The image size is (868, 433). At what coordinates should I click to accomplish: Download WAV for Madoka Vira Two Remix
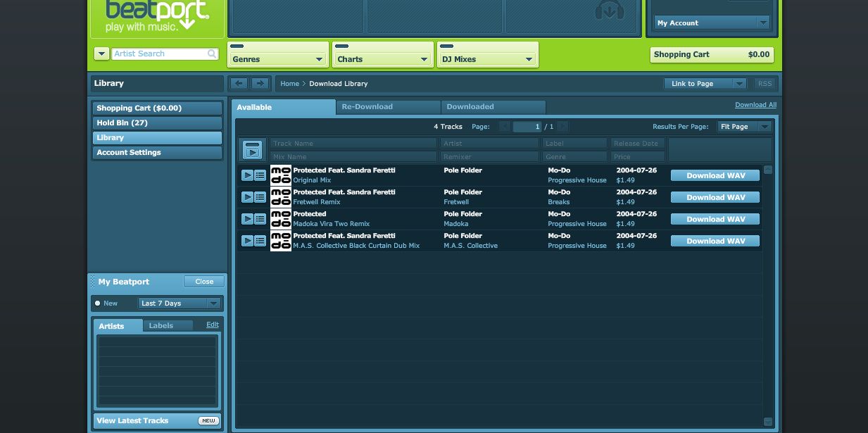(715, 219)
